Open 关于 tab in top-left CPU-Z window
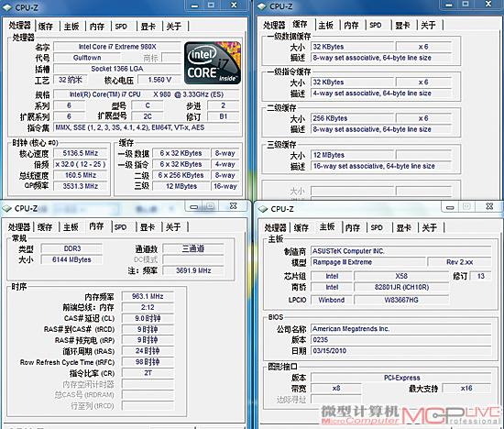Screen dimensions: 504x429 tap(174, 26)
